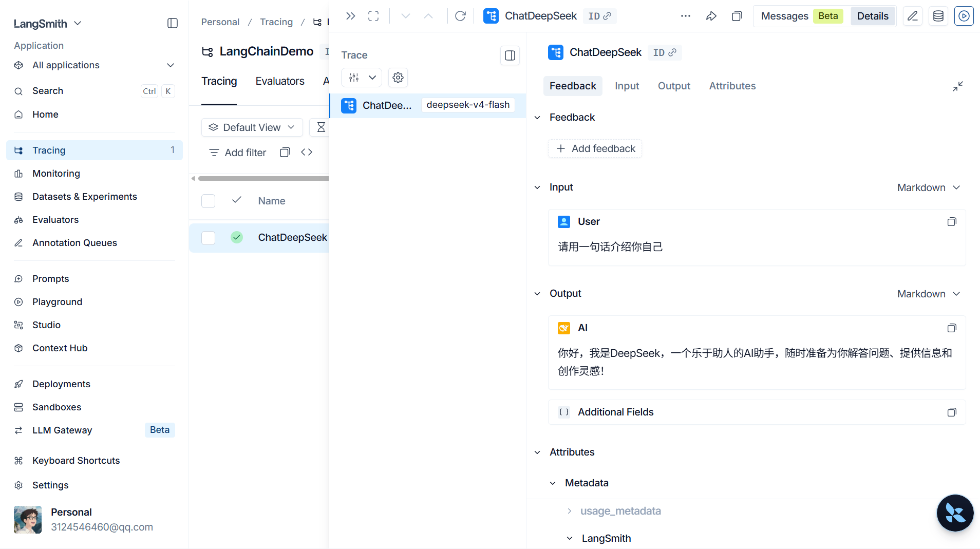Go to previous run with up chevron
This screenshot has height=549, width=980.
click(x=428, y=16)
